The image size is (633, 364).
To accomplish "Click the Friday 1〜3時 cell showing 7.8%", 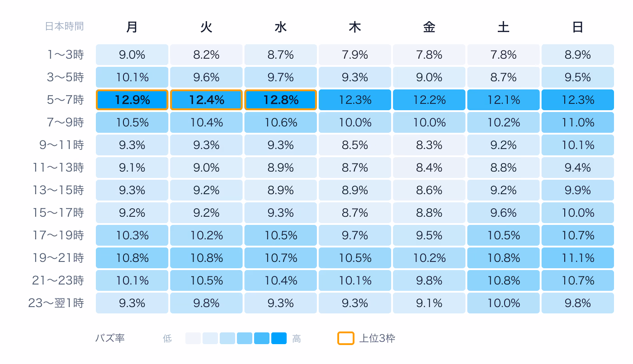I will 429,55.
